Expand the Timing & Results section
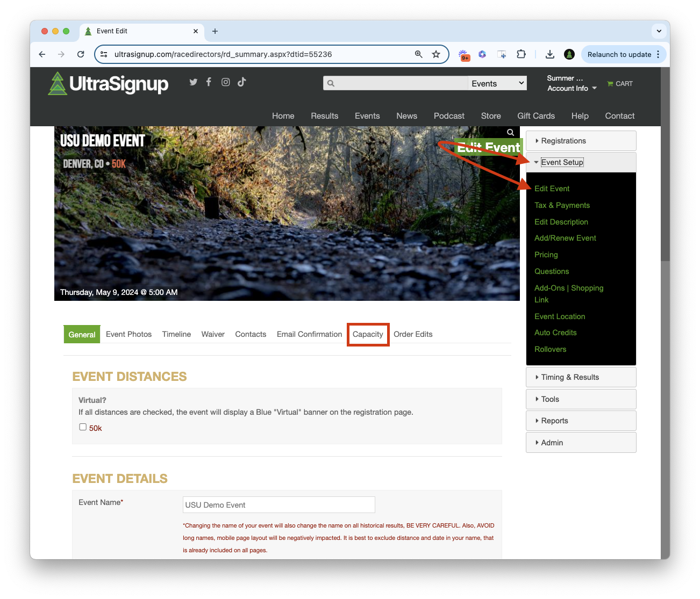Viewport: 700px width, 599px height. (x=581, y=377)
